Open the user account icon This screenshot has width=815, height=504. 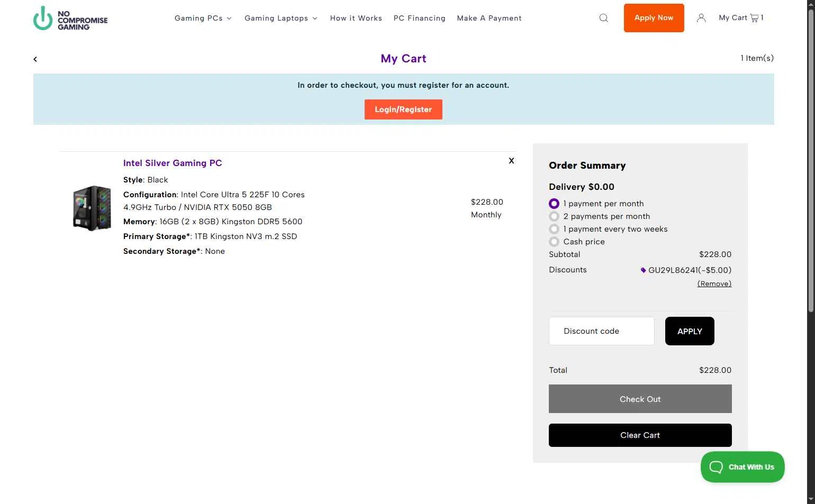coord(701,18)
